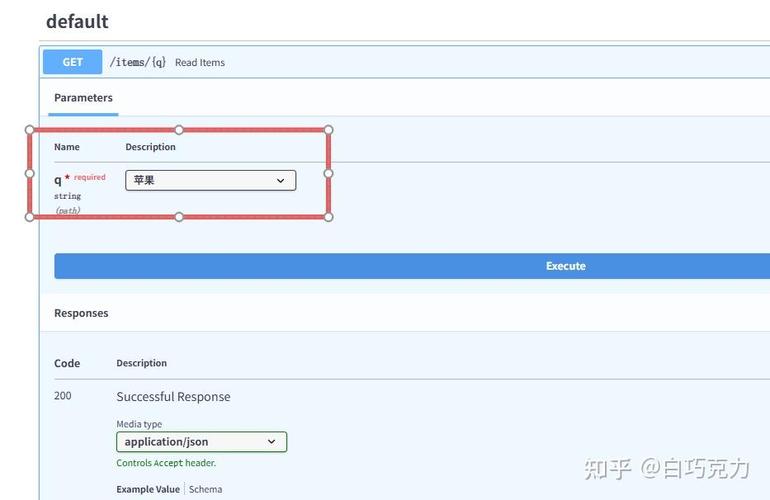Screen dimensions: 770x500
Task: Collapse the /items/{q} endpoint path
Action: 138,62
